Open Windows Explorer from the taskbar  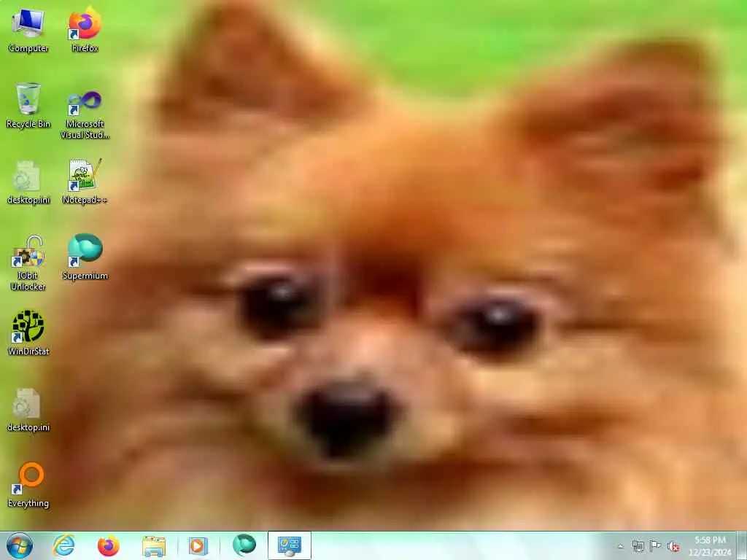click(153, 545)
